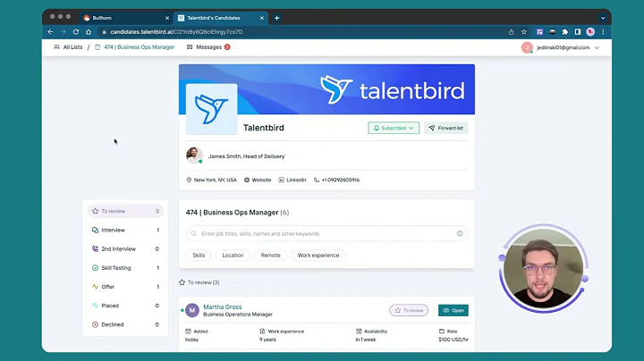The image size is (644, 361).
Task: Open the Subscribed dropdown
Action: pyautogui.click(x=394, y=128)
